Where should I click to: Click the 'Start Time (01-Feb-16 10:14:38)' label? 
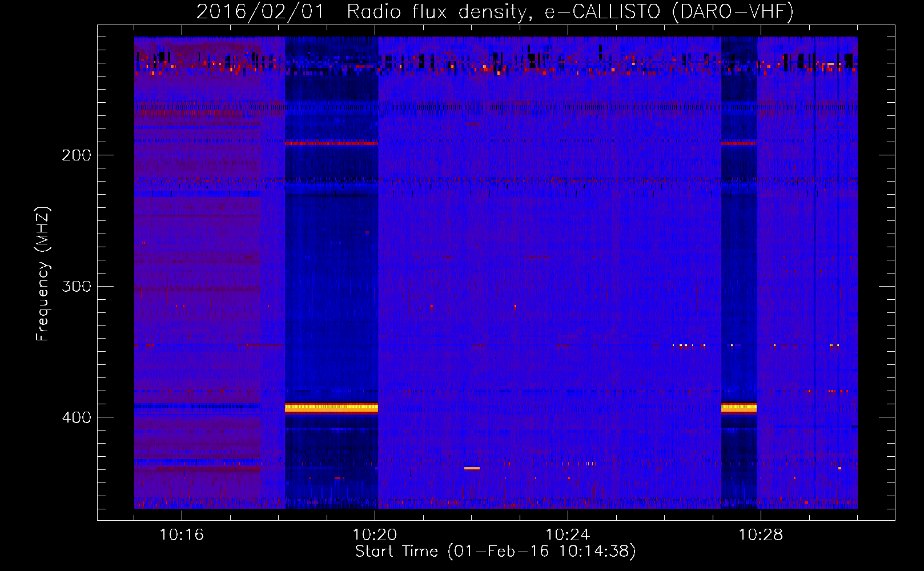[495, 552]
